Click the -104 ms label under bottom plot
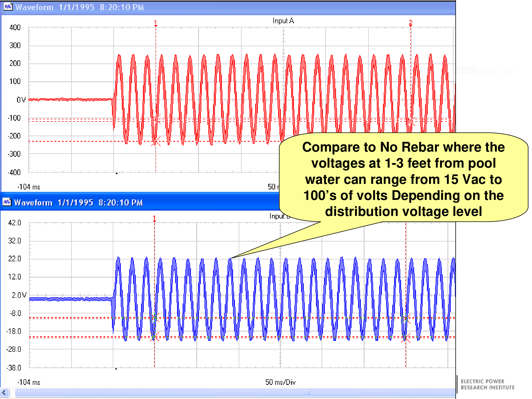Screen dimensions: 532x399 point(29,382)
